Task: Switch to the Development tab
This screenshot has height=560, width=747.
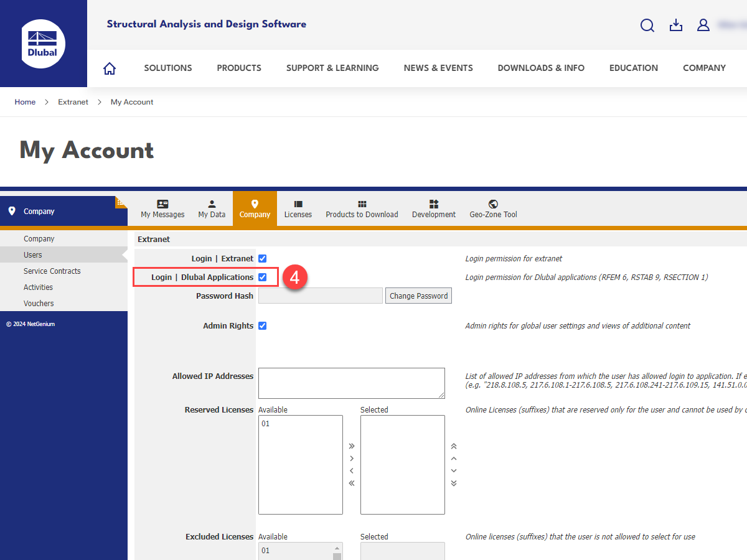Action: 434,209
